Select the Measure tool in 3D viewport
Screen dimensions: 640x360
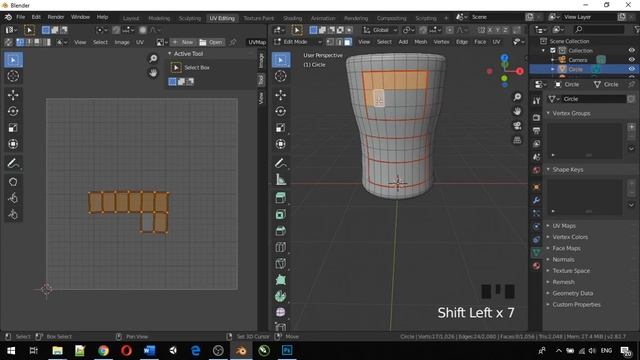click(x=281, y=180)
